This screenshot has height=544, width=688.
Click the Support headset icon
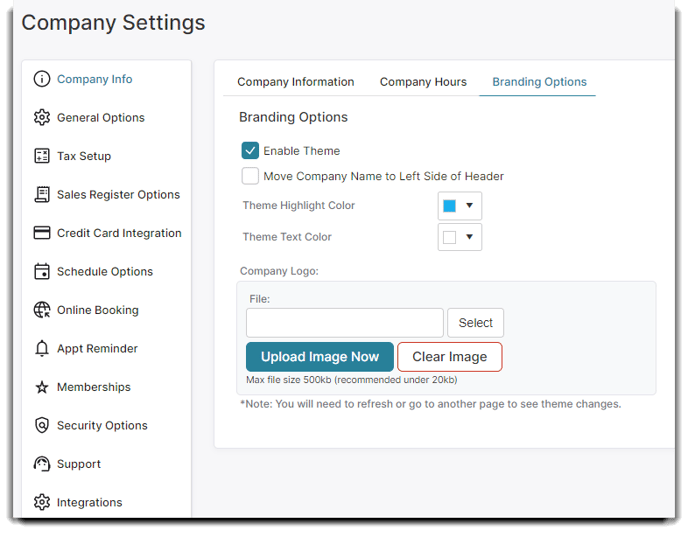pyautogui.click(x=42, y=464)
